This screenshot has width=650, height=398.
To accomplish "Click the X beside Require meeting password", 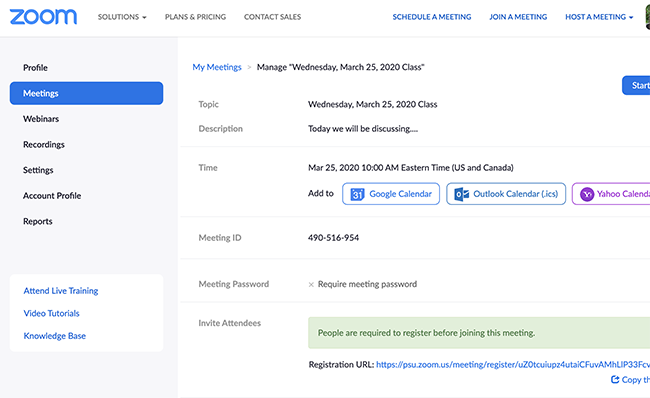I will 311,284.
